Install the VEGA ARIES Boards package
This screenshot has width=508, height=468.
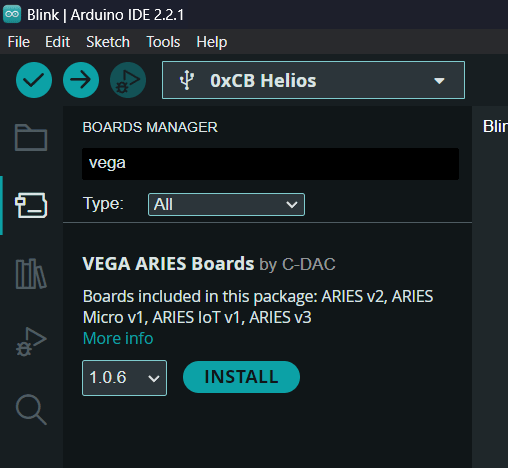pyautogui.click(x=241, y=377)
